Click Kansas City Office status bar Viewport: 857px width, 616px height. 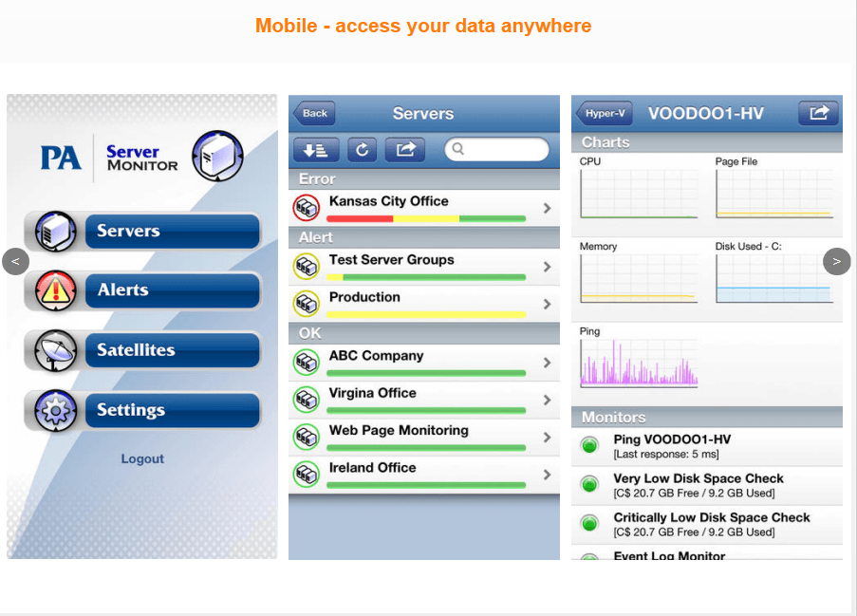coord(426,218)
